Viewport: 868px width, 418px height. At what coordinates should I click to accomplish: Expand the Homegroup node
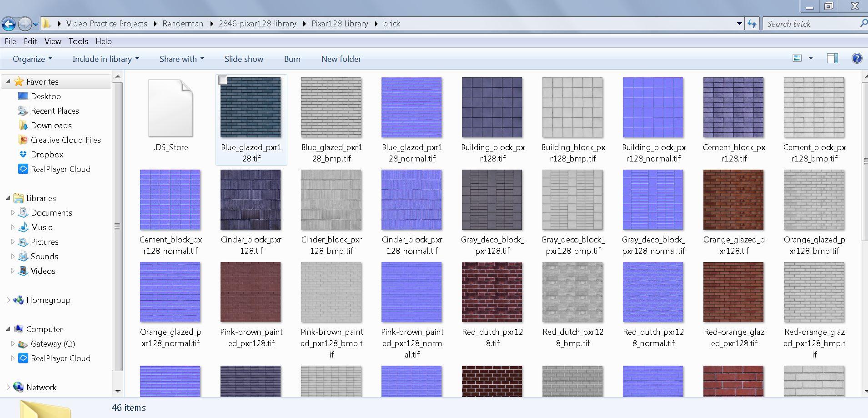8,300
